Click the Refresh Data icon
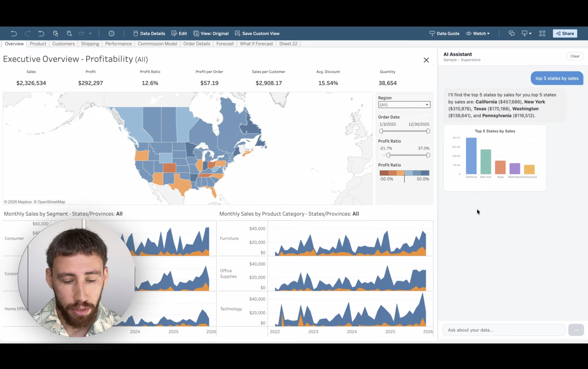 coord(55,33)
